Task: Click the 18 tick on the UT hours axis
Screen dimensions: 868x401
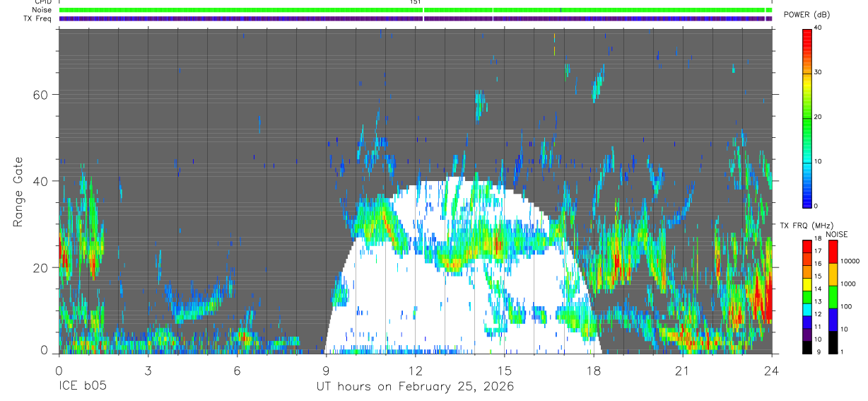Action: coord(594,370)
